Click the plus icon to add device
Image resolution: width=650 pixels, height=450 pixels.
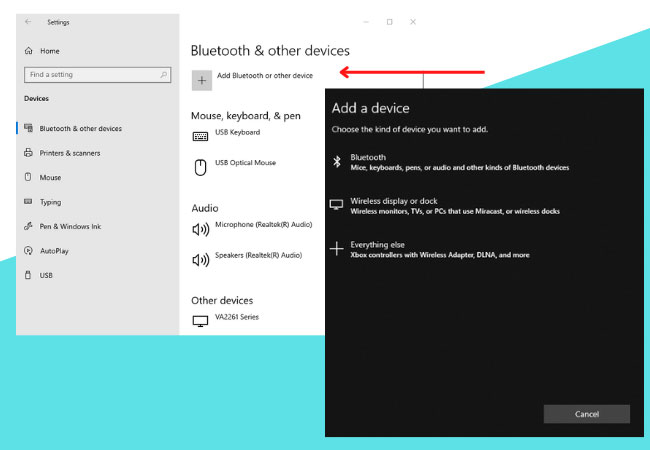(201, 80)
